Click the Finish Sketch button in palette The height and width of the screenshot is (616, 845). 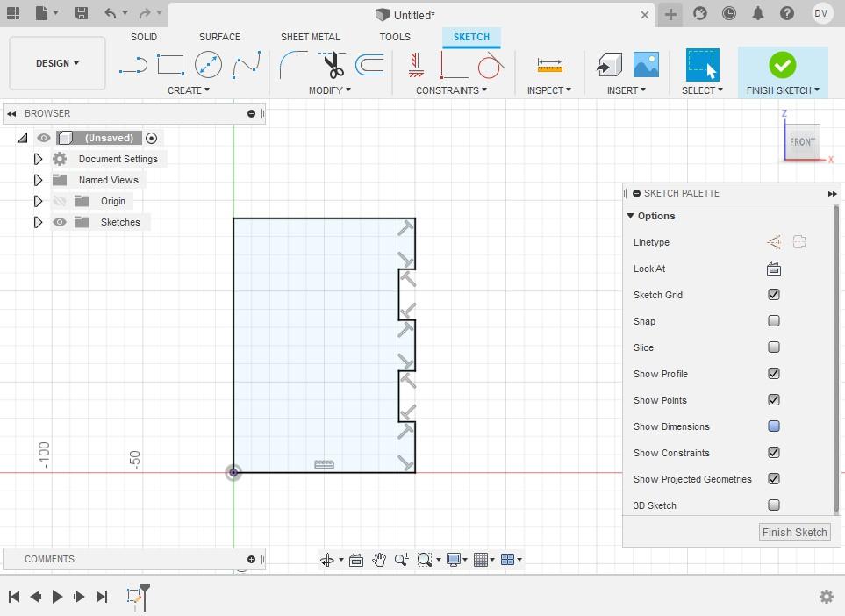(794, 532)
